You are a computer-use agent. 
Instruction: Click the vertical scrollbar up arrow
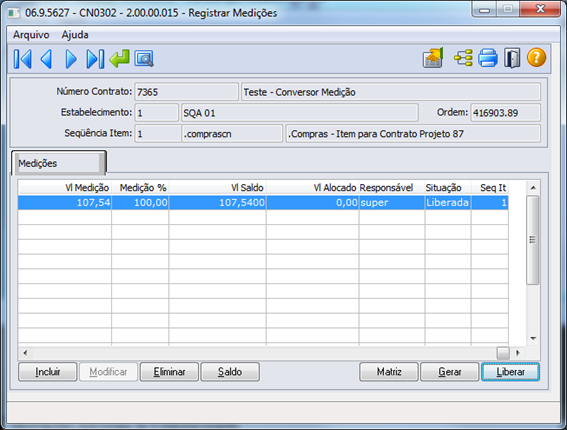click(533, 188)
